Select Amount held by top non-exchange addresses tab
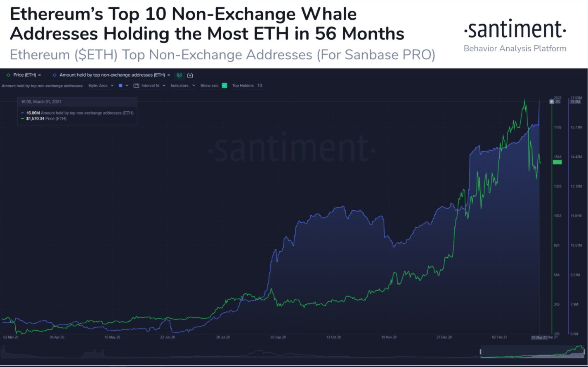The width and height of the screenshot is (588, 367). pos(112,75)
